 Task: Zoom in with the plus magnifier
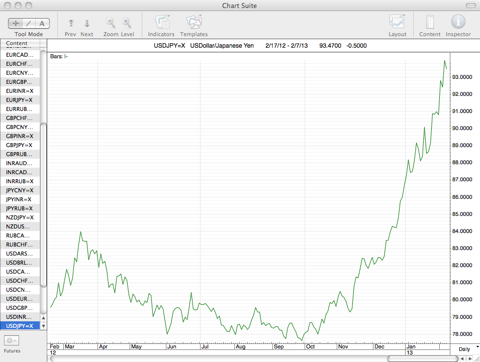coord(126,23)
